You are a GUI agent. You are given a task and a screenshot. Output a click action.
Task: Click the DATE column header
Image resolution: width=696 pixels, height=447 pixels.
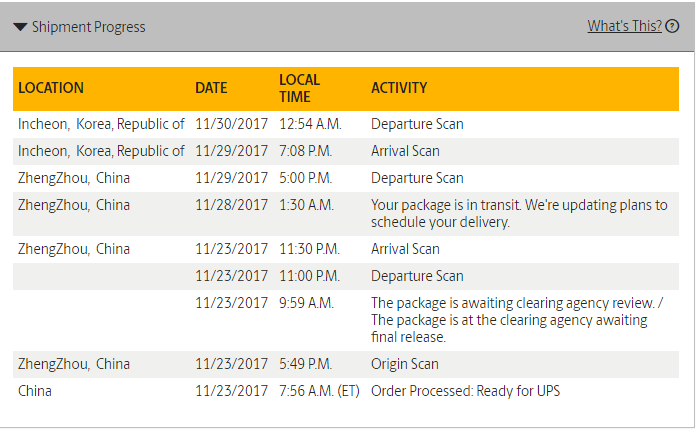211,88
